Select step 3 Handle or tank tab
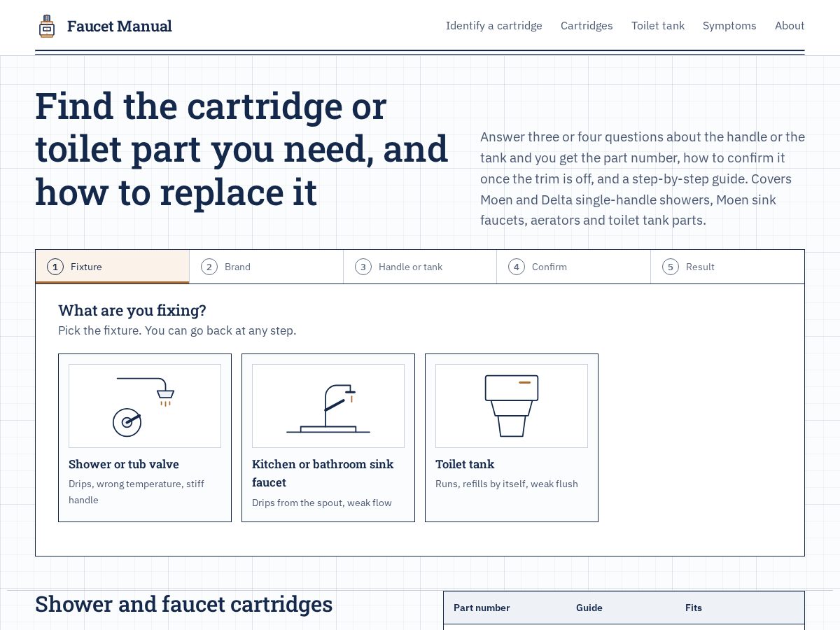 (x=420, y=267)
